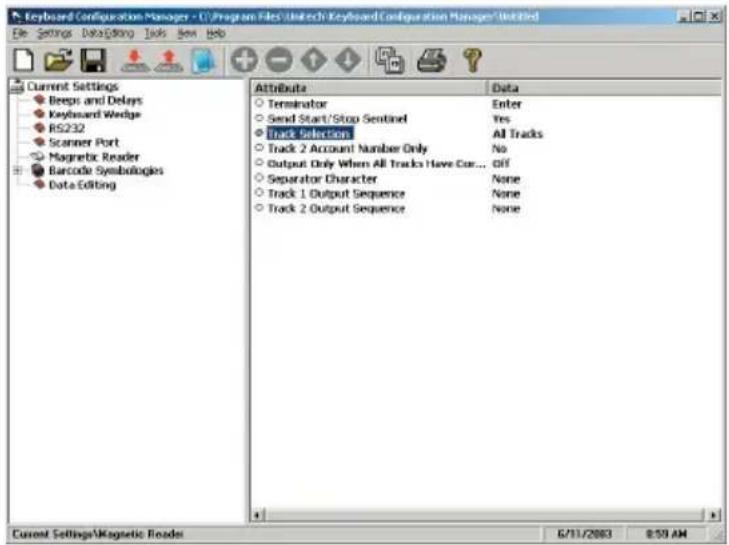The width and height of the screenshot is (729, 545).
Task: Open the Tools menu
Action: coord(155,33)
